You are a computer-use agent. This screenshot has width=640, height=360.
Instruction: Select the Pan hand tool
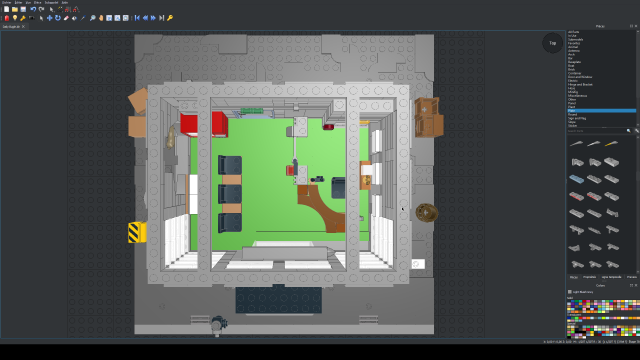(101, 18)
